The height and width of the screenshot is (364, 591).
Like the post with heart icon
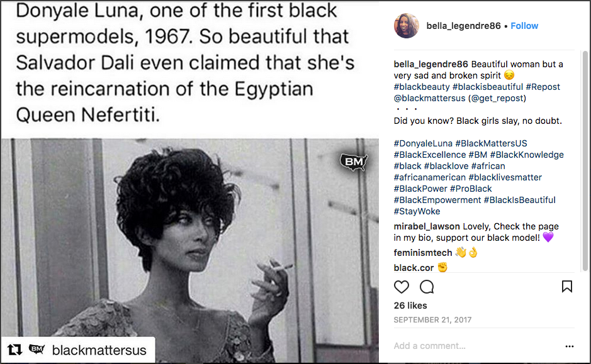coord(402,287)
